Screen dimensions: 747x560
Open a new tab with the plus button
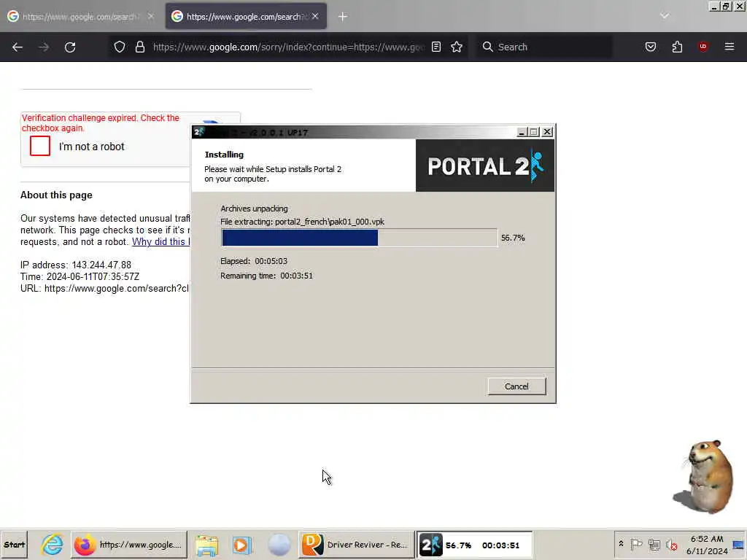tap(343, 17)
